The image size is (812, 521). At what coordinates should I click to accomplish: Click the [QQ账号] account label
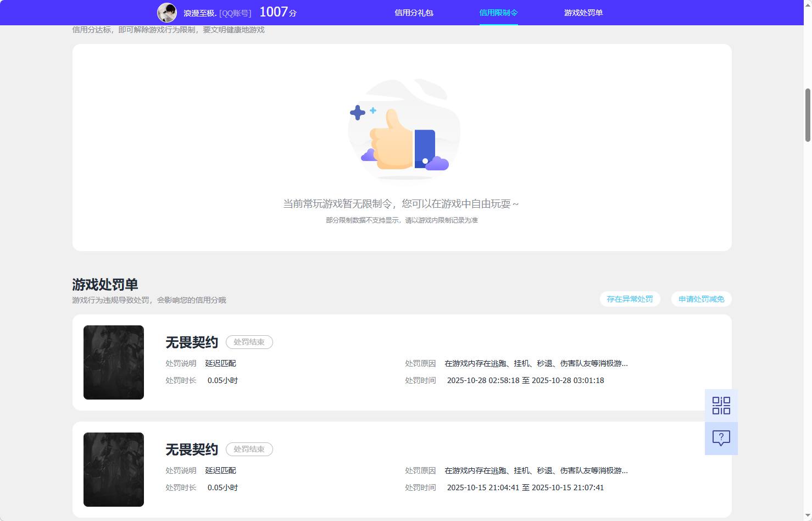pyautogui.click(x=234, y=13)
